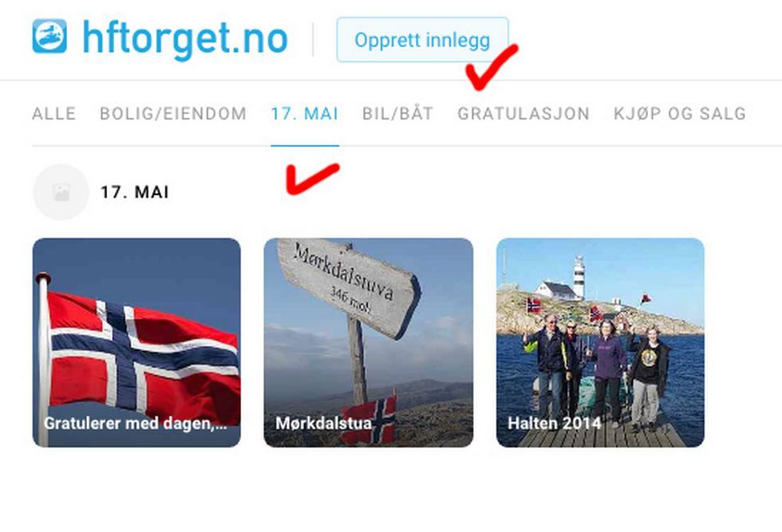The image size is (782, 532).
Task: Open the Norwegian flag post thumbnail
Action: tap(136, 342)
